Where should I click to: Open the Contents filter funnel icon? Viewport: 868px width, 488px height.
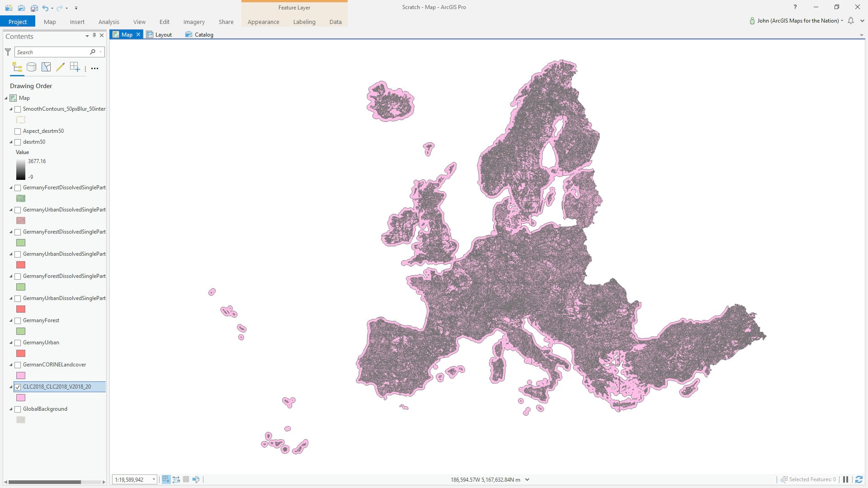pyautogui.click(x=8, y=52)
